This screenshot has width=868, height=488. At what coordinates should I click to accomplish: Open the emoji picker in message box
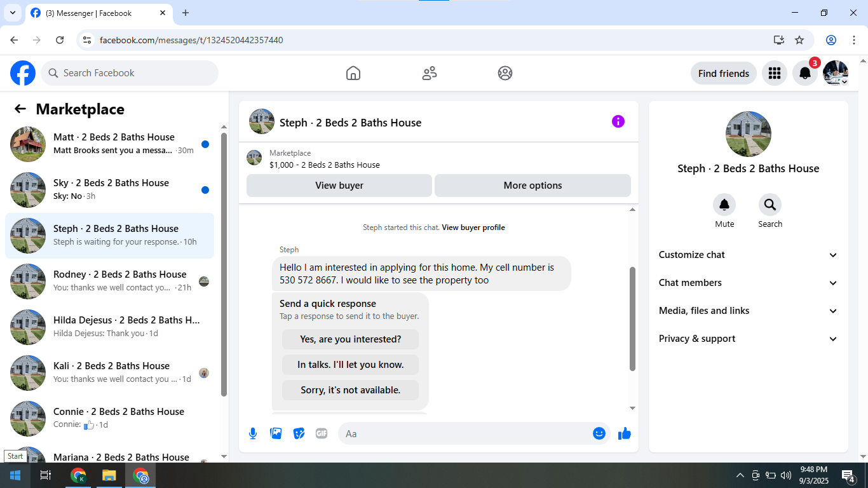coord(599,433)
